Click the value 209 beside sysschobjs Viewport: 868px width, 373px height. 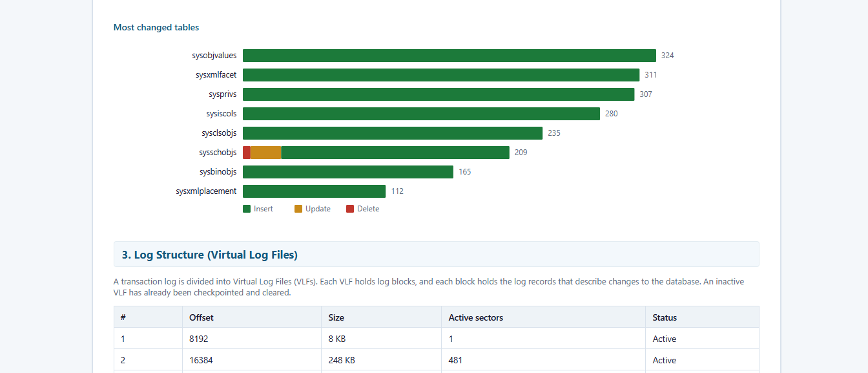pos(521,153)
